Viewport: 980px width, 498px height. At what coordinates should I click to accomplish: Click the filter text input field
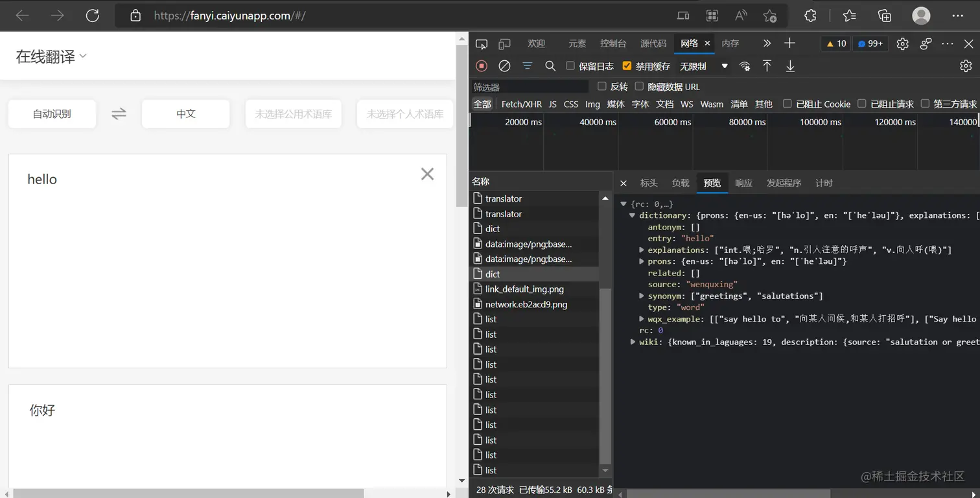click(x=530, y=87)
